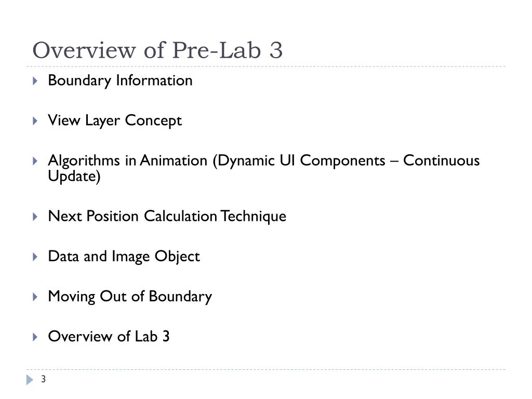The height and width of the screenshot is (399, 532).
Task: Click the arrow bullet beside Boundary Information
Action: pyautogui.click(x=35, y=81)
